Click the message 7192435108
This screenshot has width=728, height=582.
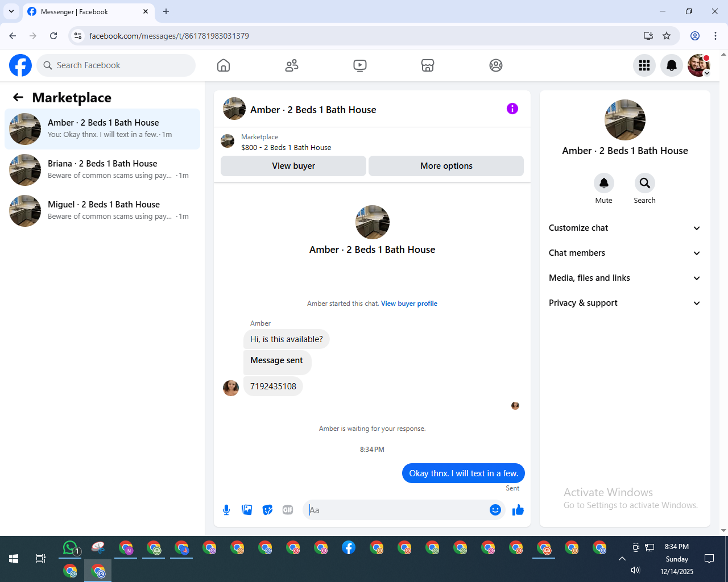[x=273, y=386]
